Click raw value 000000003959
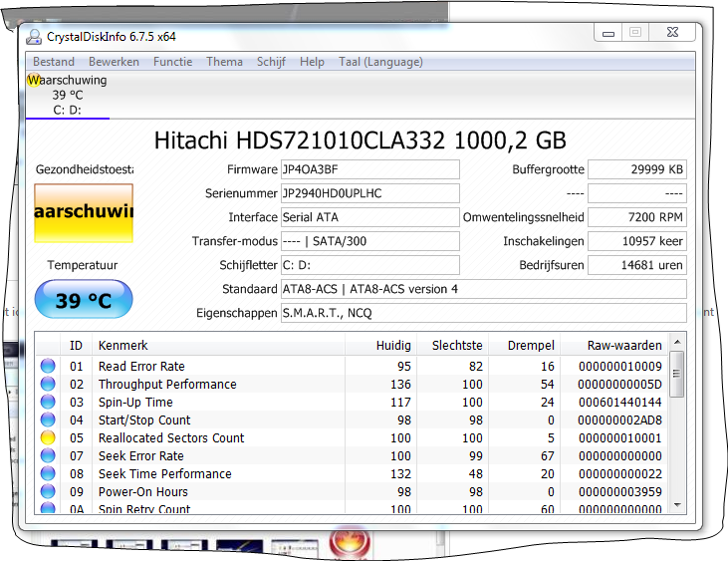Image resolution: width=728 pixels, height=561 pixels. (x=620, y=492)
